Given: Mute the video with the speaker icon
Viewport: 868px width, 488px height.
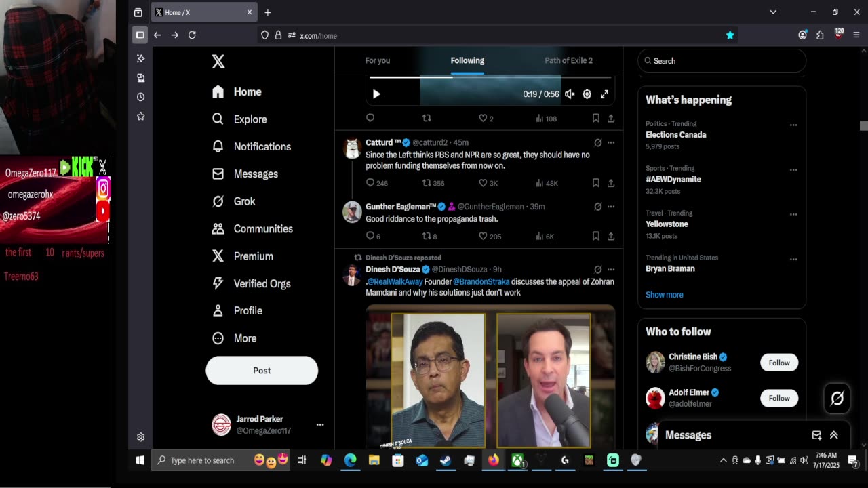Looking at the screenshot, I should pyautogui.click(x=570, y=94).
